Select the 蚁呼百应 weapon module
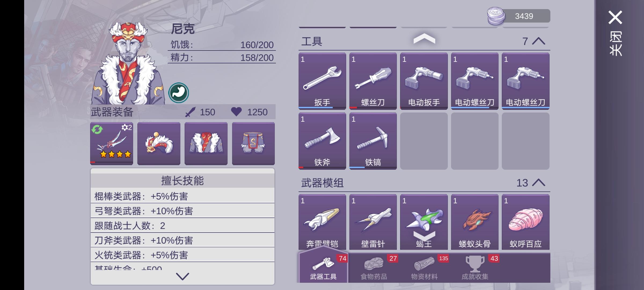This screenshot has width=644, height=290. (525, 222)
